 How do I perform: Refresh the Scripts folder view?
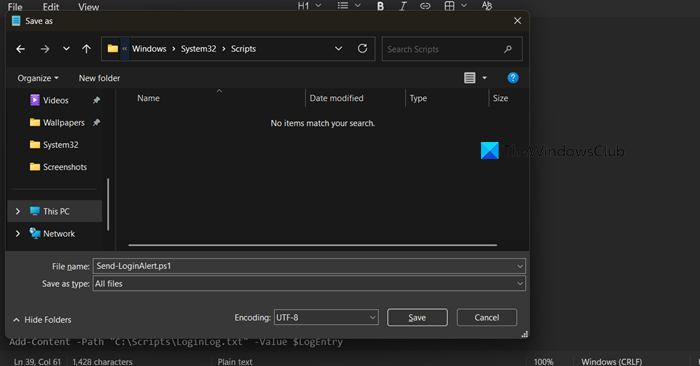click(x=362, y=48)
